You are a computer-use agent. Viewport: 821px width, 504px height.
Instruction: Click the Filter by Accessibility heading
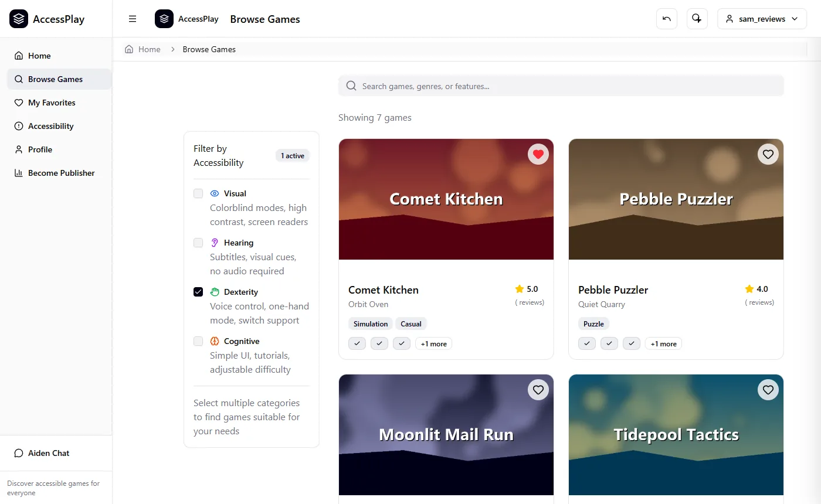[219, 156]
